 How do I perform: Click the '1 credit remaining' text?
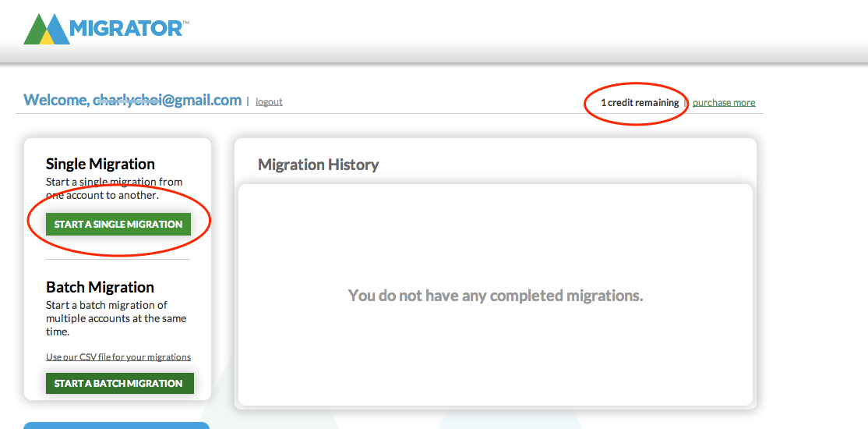640,102
